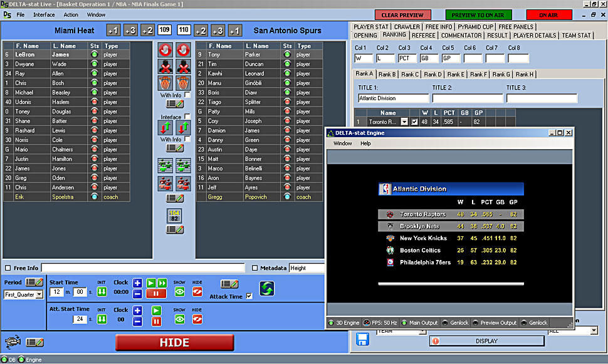608x364 pixels.
Task: Click the red Hide eye for attack clock
Action: [197, 320]
